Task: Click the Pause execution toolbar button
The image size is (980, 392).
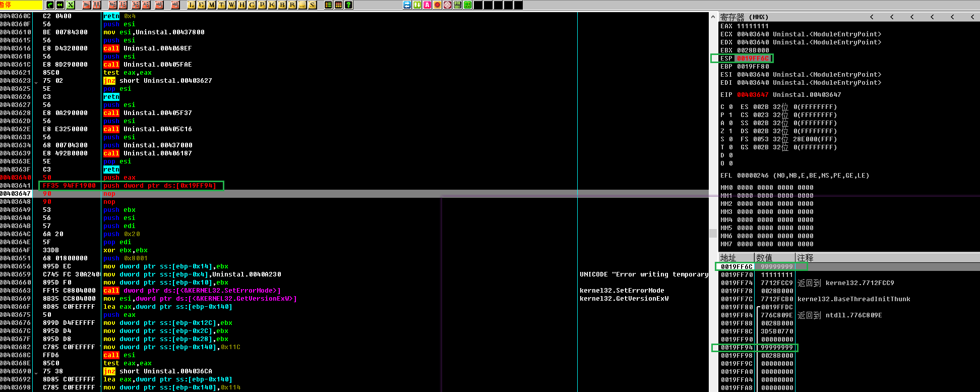Action: point(97,5)
